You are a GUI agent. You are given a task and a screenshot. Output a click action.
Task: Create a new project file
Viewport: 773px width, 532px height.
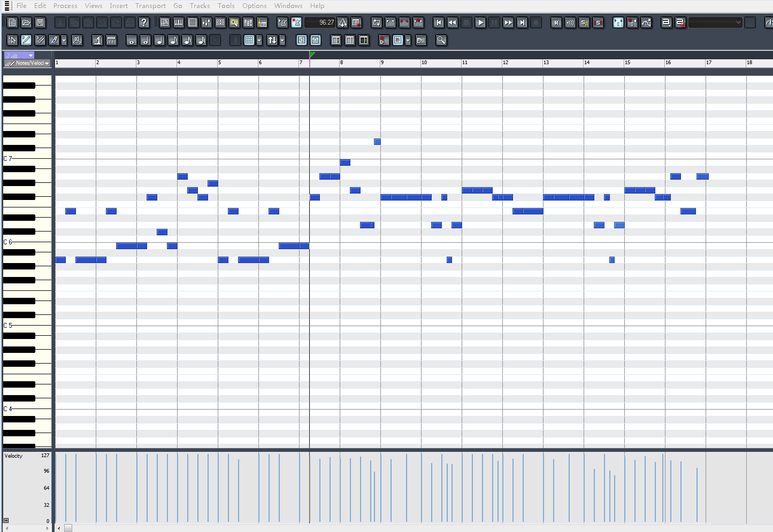[x=12, y=22]
